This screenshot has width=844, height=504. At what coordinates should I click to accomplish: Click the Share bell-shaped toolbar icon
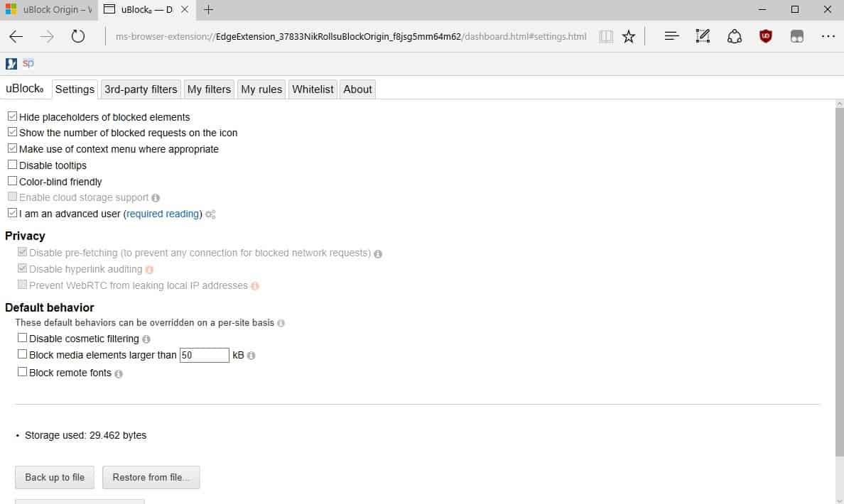734,37
